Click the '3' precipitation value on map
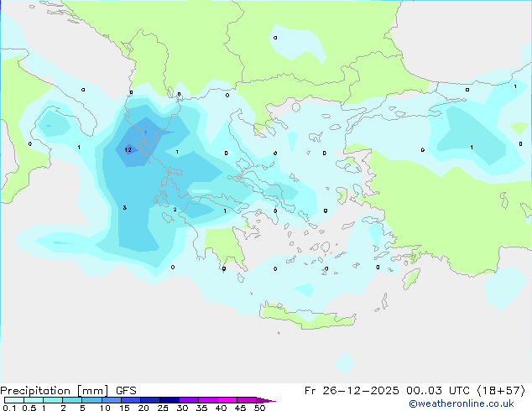Viewport: 532px width, 411px height. [x=125, y=207]
